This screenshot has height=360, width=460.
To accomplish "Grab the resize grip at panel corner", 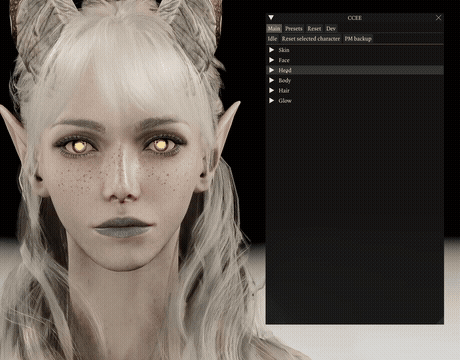I will (x=441, y=321).
